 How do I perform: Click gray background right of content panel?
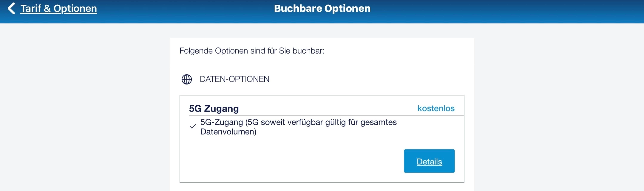pyautogui.click(x=558, y=113)
